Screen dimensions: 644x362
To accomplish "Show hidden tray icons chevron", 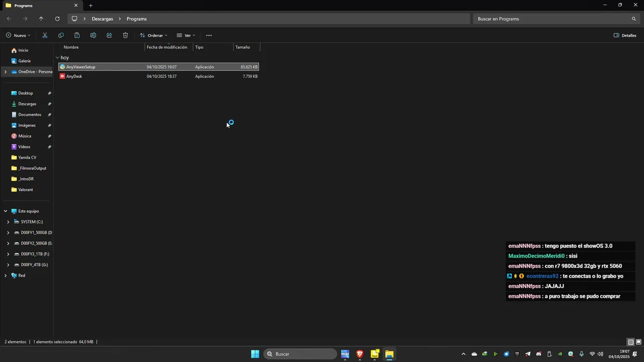I will [463, 354].
